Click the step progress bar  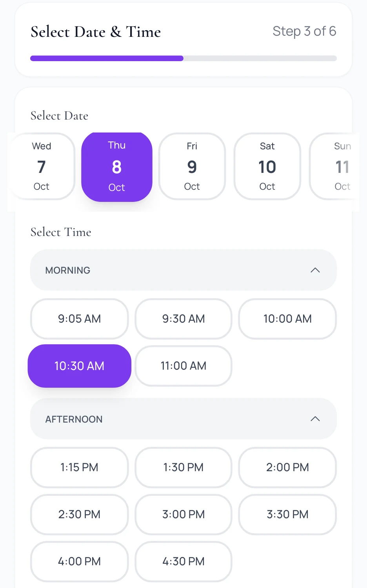[183, 58]
